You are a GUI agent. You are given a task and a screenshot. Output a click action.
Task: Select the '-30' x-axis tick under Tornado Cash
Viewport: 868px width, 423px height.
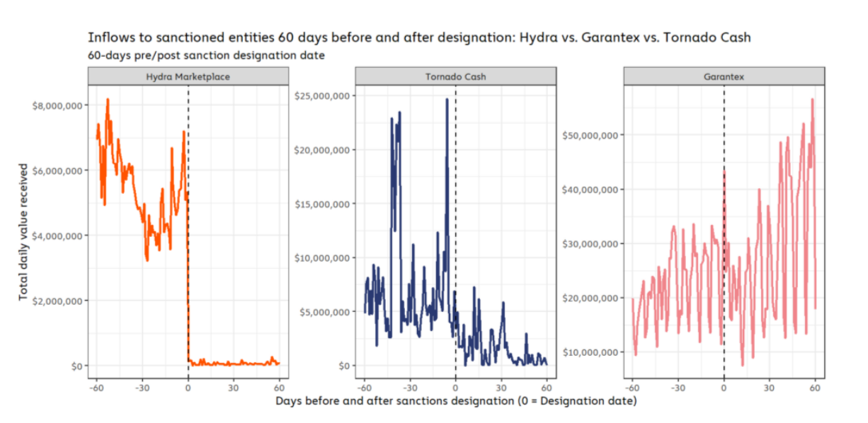[410, 388]
